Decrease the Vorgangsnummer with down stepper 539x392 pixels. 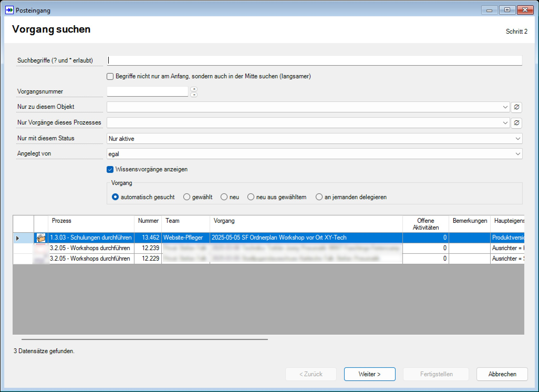point(194,95)
